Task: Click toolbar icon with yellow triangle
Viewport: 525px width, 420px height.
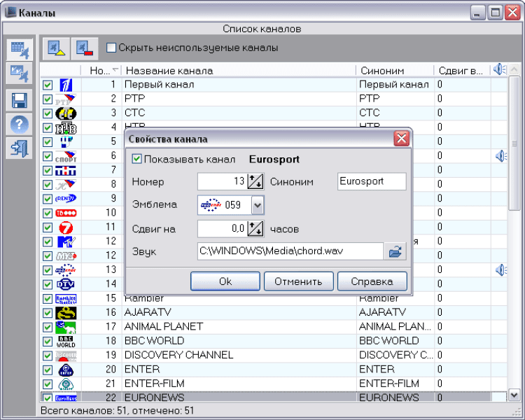Action: pos(56,48)
